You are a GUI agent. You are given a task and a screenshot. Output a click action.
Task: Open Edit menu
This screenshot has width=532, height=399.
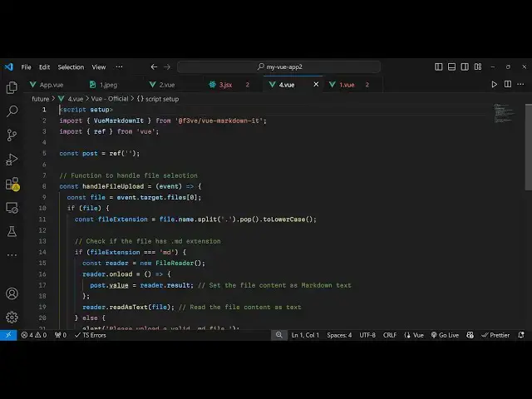click(44, 66)
